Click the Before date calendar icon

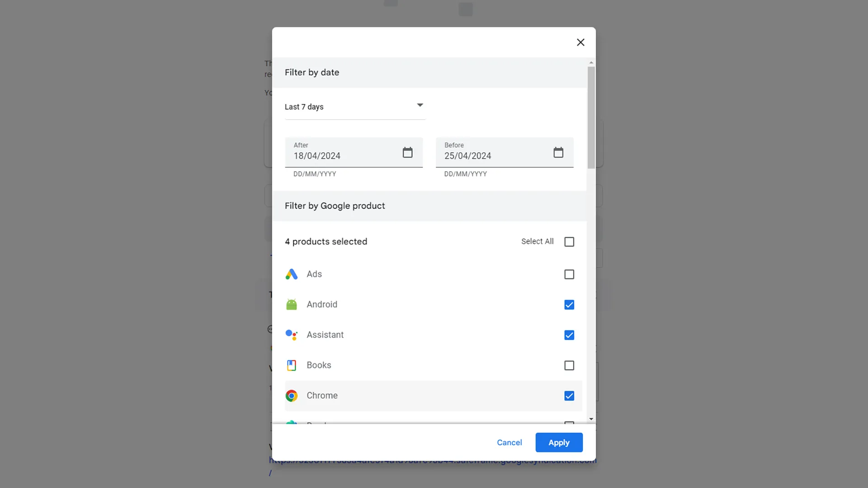[558, 153]
